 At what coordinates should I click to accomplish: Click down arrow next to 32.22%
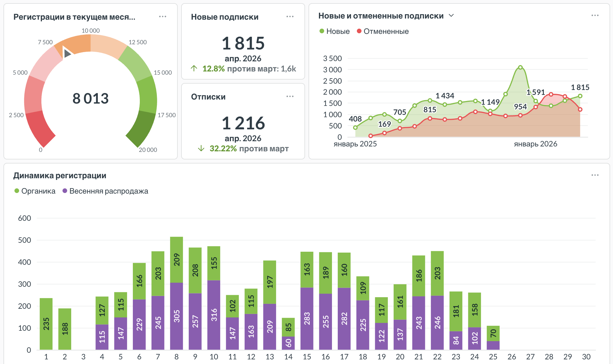click(201, 148)
